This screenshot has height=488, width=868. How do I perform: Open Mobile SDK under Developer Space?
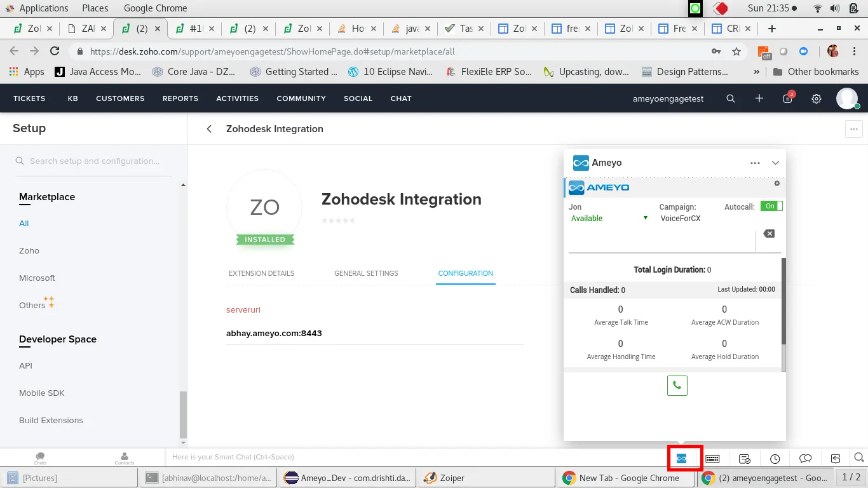coord(42,393)
